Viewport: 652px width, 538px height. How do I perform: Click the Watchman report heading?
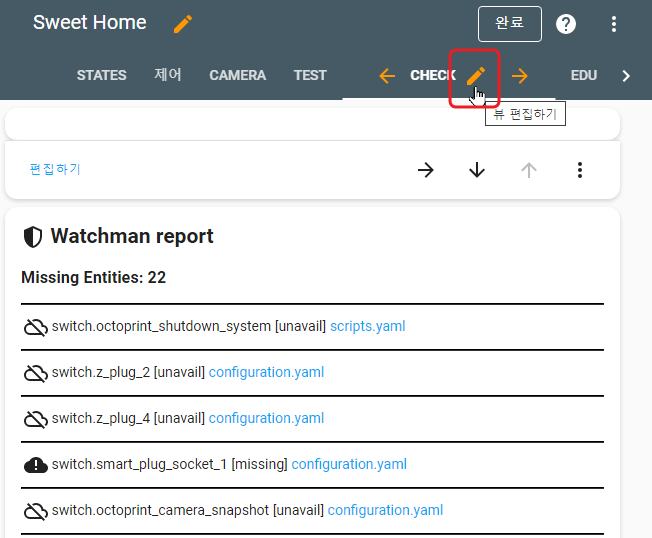[x=132, y=236]
